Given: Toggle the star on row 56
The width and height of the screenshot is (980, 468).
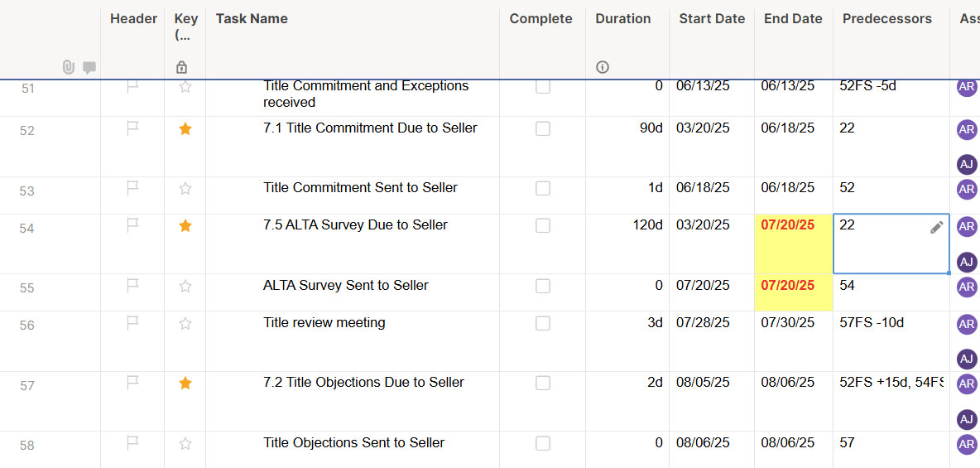Looking at the screenshot, I should (185, 324).
